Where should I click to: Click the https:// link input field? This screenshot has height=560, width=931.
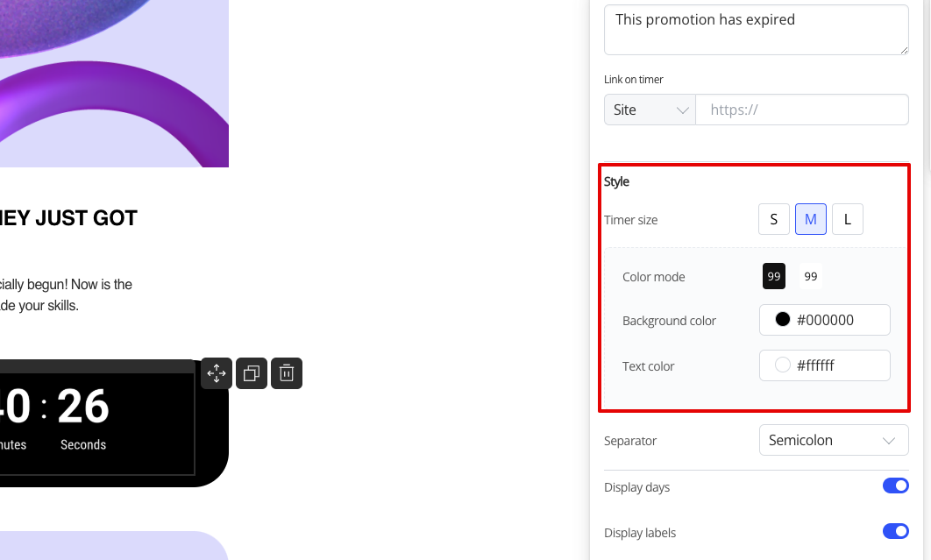point(801,110)
